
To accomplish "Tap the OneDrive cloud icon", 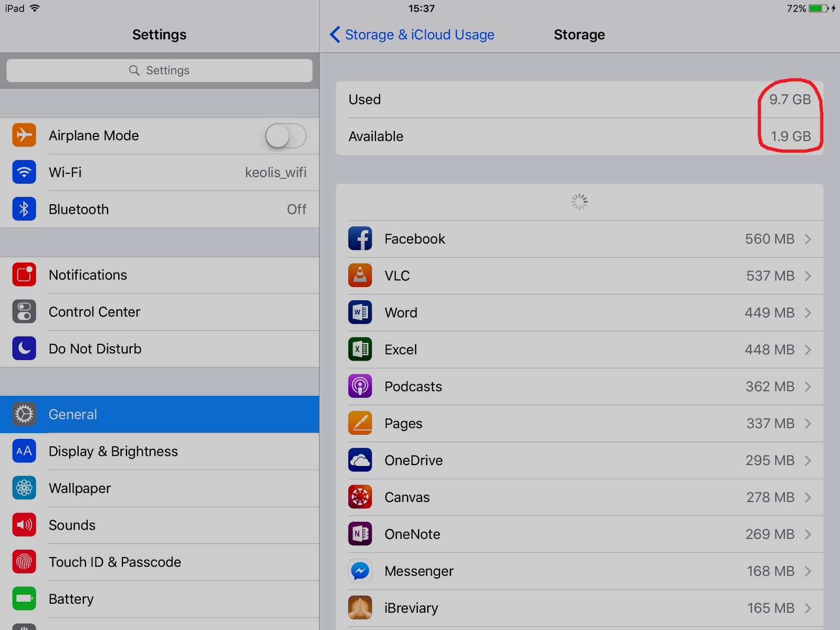I will click(360, 460).
